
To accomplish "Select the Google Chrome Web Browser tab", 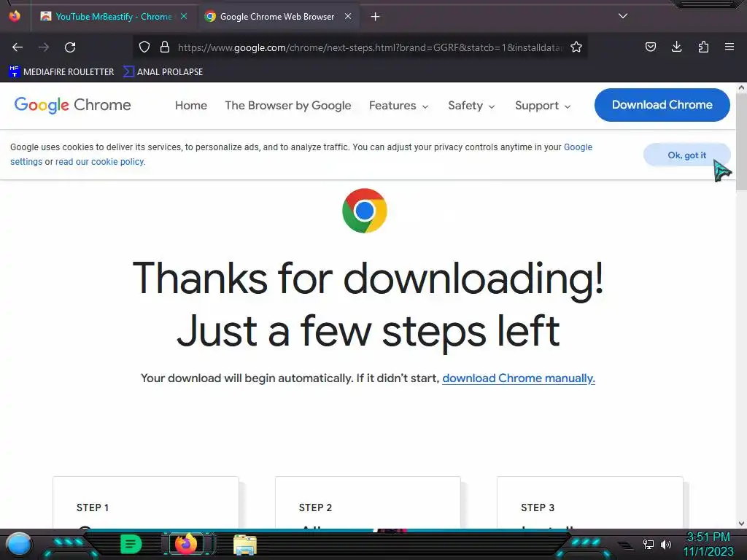I will [x=278, y=17].
